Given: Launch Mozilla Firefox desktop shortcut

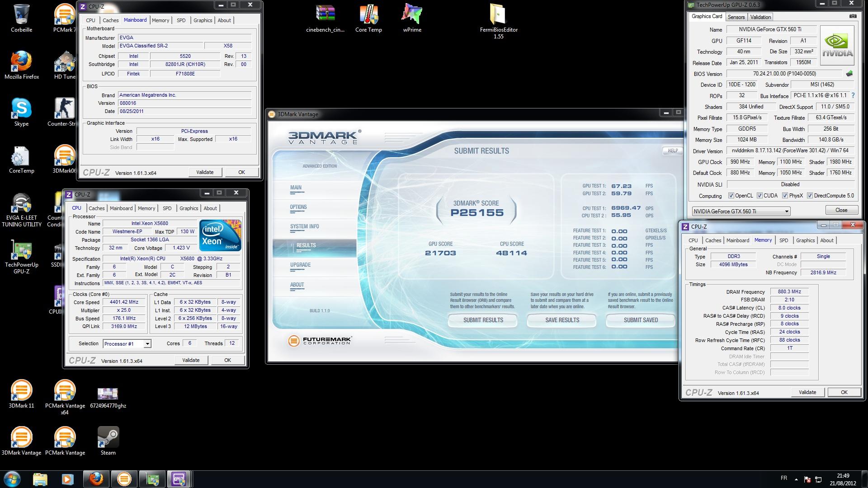Looking at the screenshot, I should tap(21, 65).
